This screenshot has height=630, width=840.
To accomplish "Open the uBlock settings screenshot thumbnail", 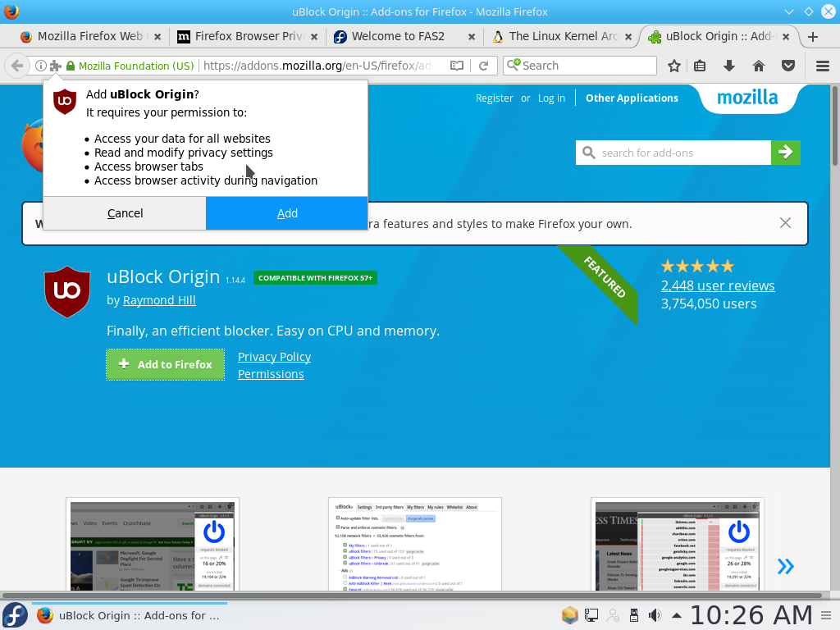I will tap(414, 545).
